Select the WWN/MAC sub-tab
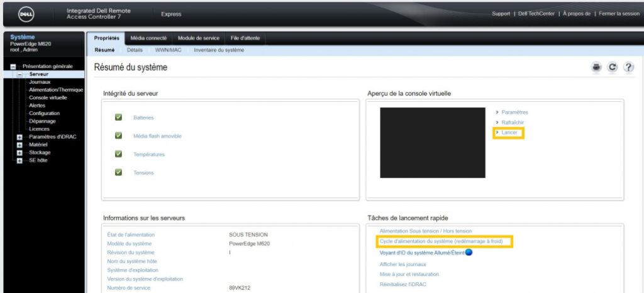644x293 pixels. (168, 50)
